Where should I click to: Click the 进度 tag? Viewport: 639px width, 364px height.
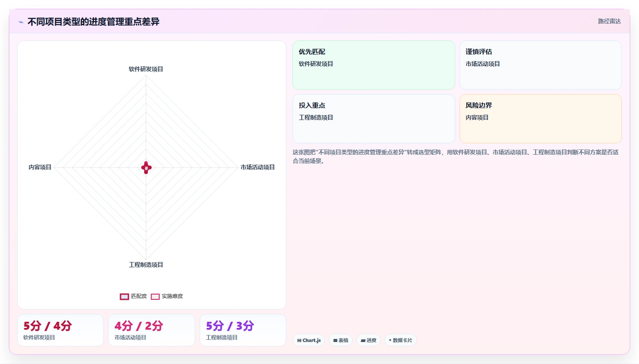(369, 340)
